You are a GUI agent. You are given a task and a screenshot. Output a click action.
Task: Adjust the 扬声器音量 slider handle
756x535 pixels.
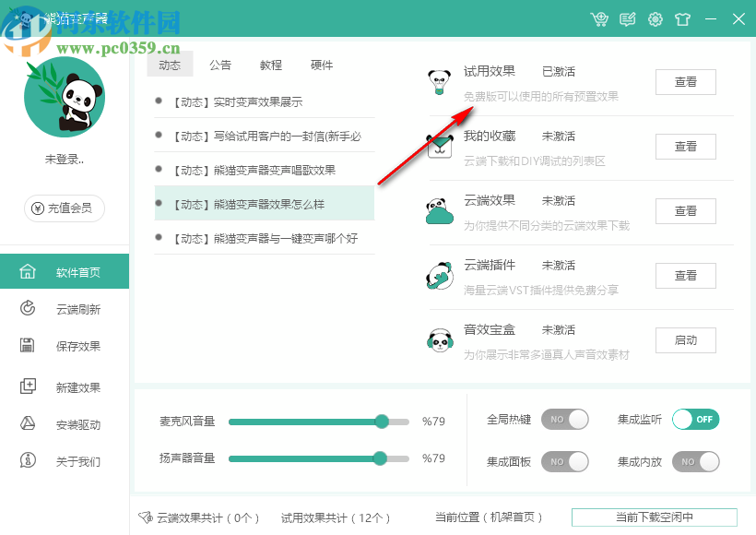click(380, 458)
